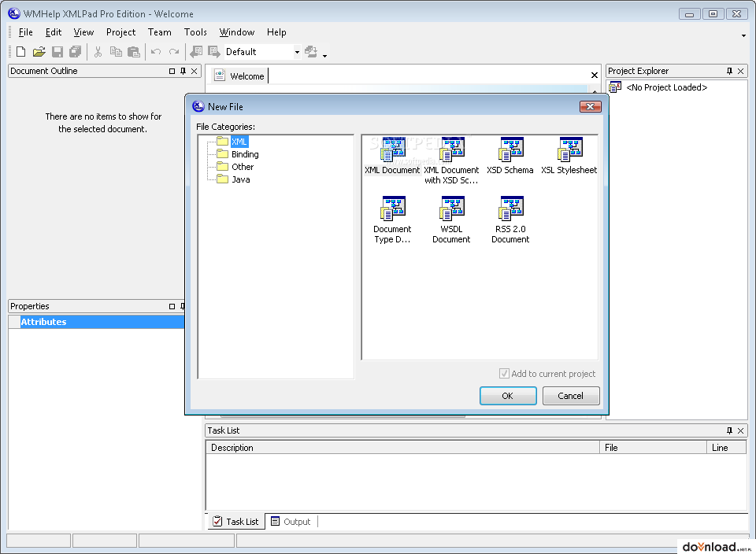Close the Document Outline panel
This screenshot has height=554, width=756.
click(x=195, y=71)
